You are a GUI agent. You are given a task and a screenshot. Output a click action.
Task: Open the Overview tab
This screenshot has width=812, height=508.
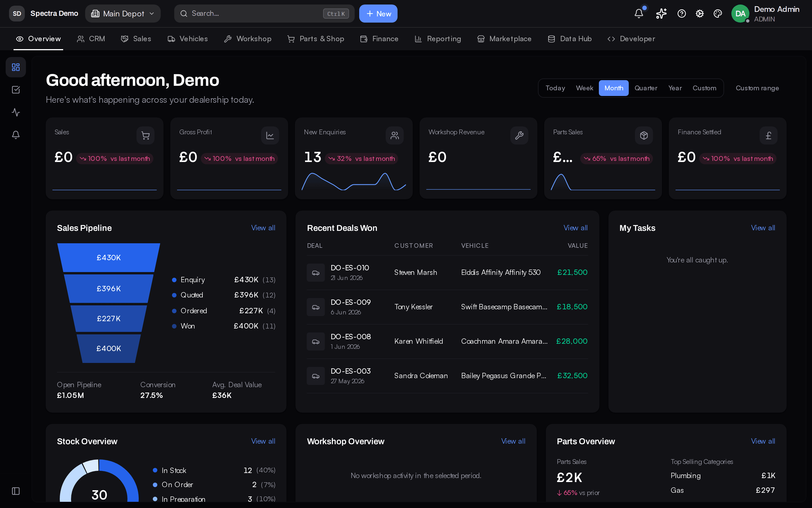click(x=38, y=39)
